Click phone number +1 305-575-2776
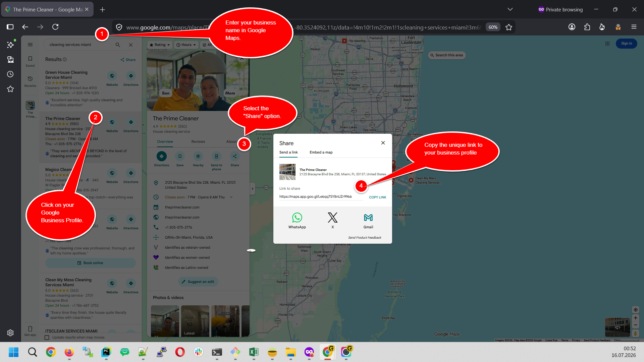This screenshot has width=644, height=362. [x=178, y=228]
